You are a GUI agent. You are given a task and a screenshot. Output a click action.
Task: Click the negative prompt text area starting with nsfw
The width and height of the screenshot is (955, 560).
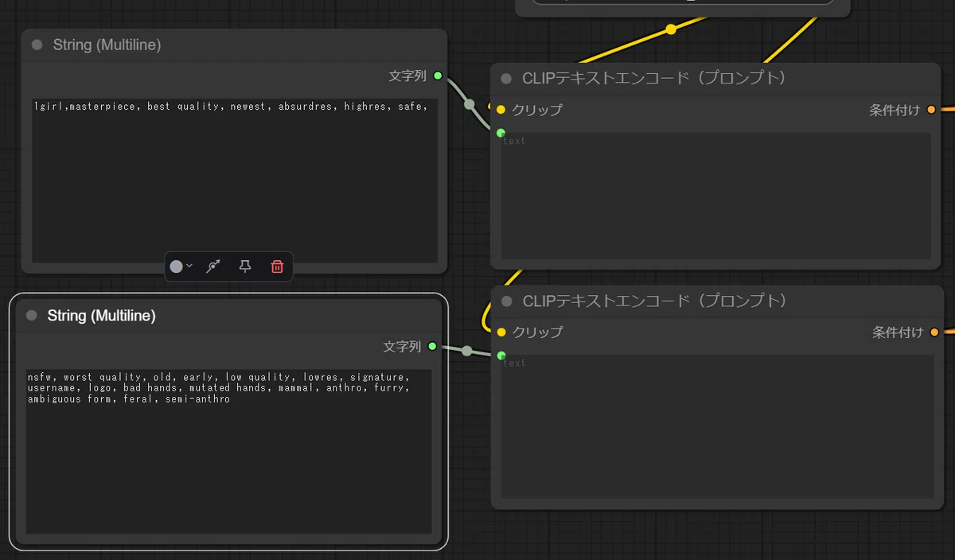229,451
